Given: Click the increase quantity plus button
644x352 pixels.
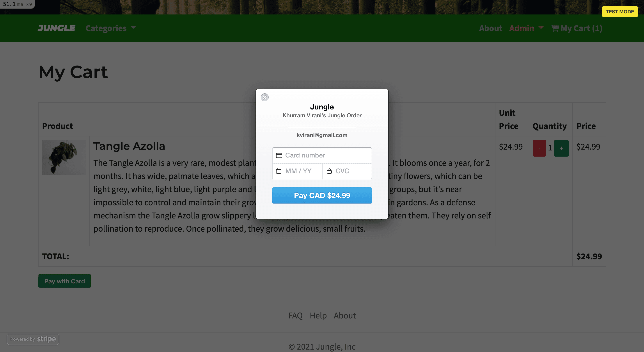Looking at the screenshot, I should [561, 148].
